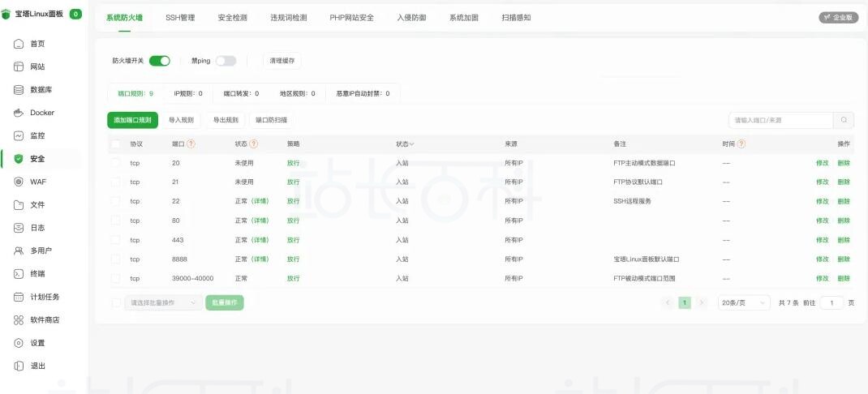This screenshot has width=868, height=394.
Task: Toggle the 禁ping switch
Action: point(226,61)
